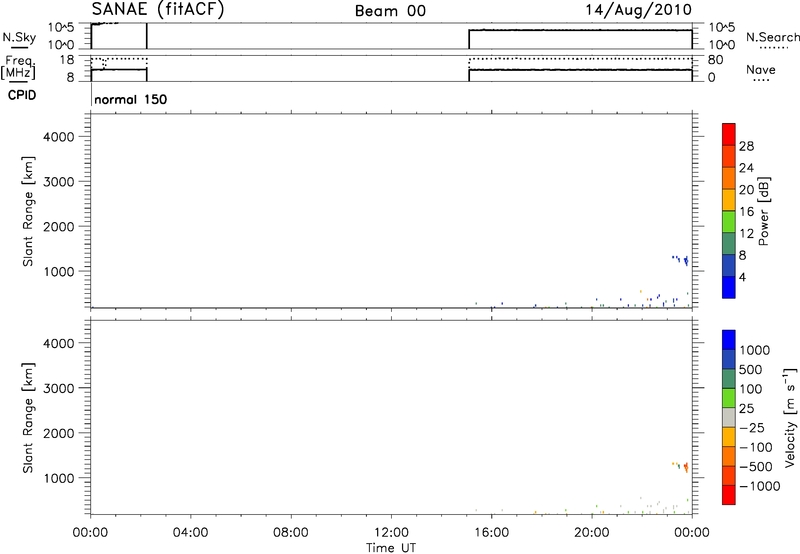Click the "-25" label on Velocity colorbar

[752, 428]
